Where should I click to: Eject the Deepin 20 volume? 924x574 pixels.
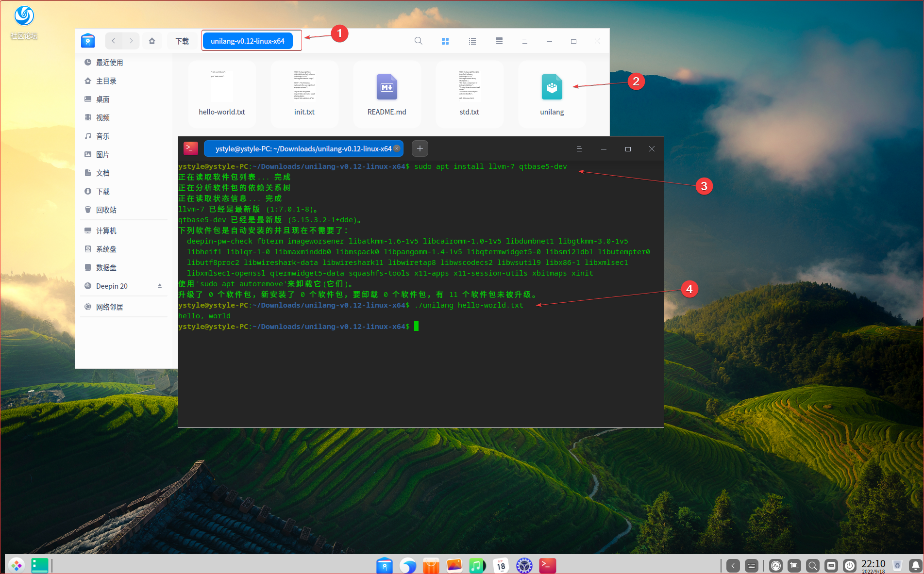160,286
